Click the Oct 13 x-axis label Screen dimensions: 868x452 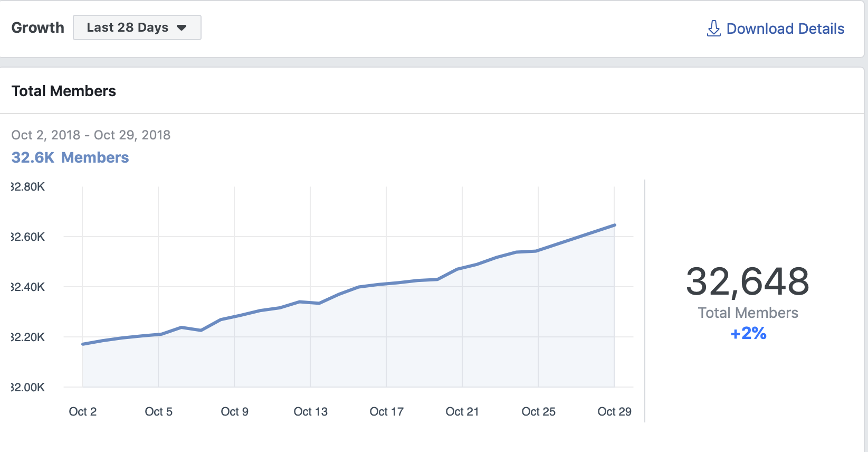tap(310, 411)
